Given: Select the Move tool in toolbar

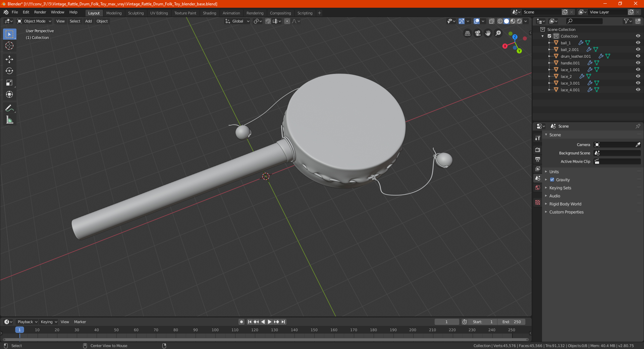Looking at the screenshot, I should pos(9,59).
